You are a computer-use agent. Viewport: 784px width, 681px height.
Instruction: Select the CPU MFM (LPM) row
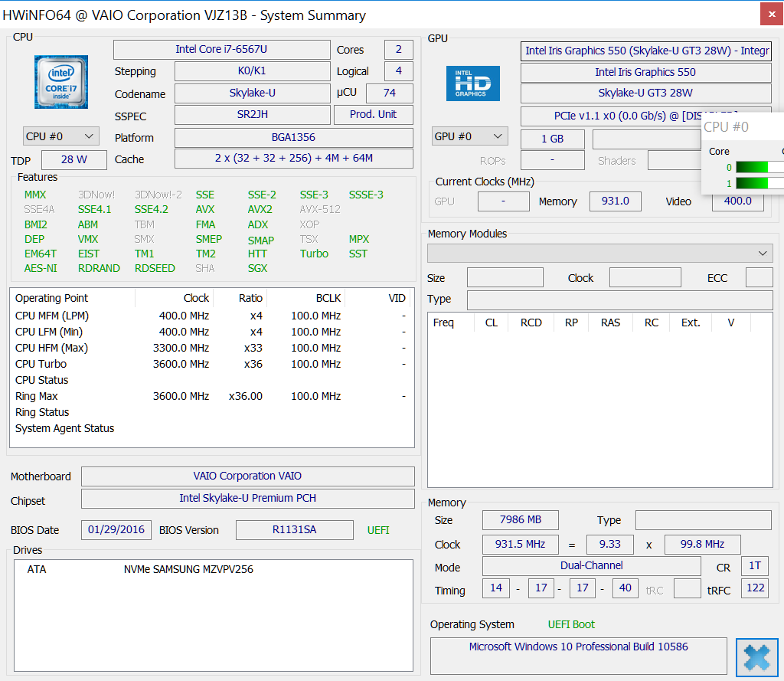212,316
